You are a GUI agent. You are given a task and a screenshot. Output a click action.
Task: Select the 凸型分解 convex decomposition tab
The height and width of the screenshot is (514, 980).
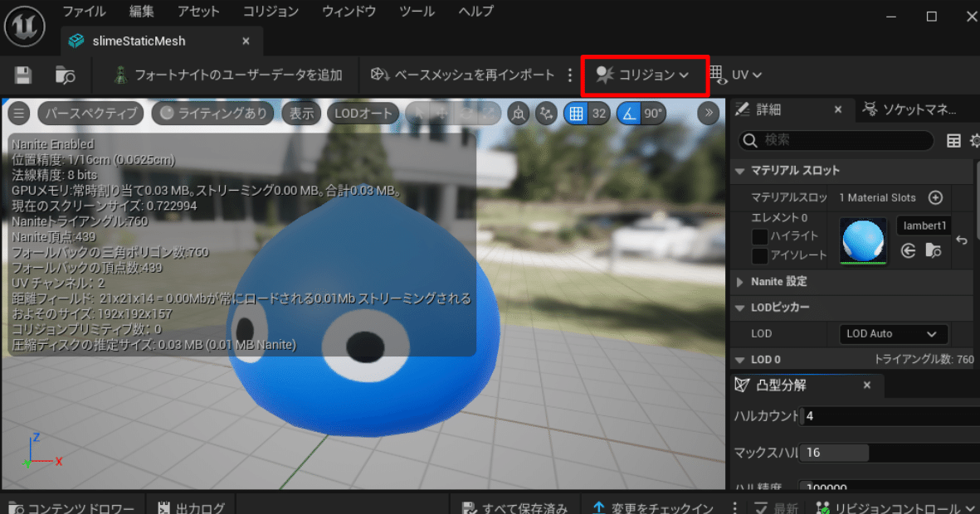pyautogui.click(x=781, y=385)
